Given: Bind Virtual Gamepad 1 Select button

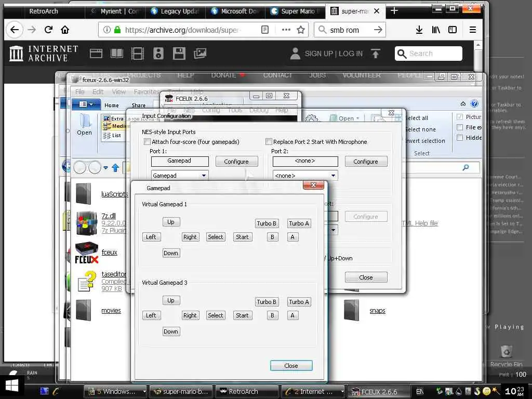Looking at the screenshot, I should point(216,237).
